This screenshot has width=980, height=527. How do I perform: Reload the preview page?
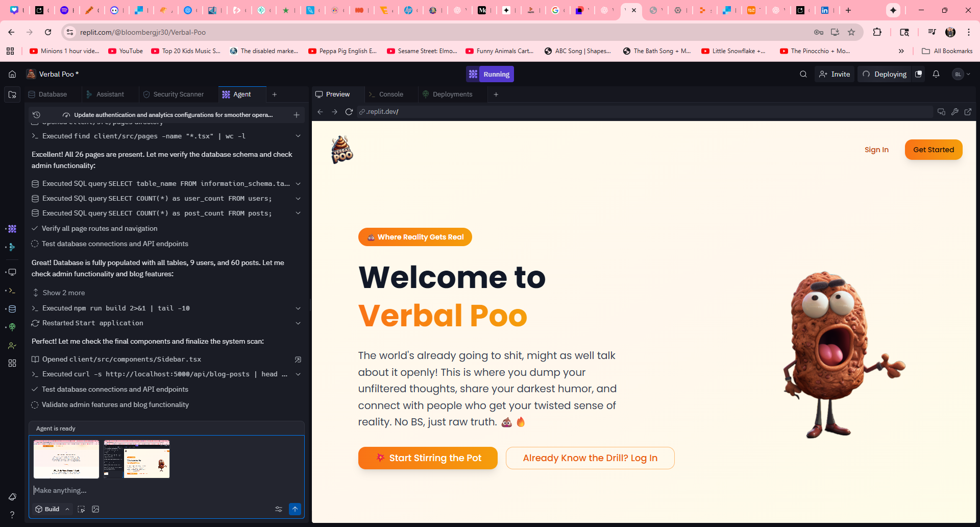click(x=349, y=112)
